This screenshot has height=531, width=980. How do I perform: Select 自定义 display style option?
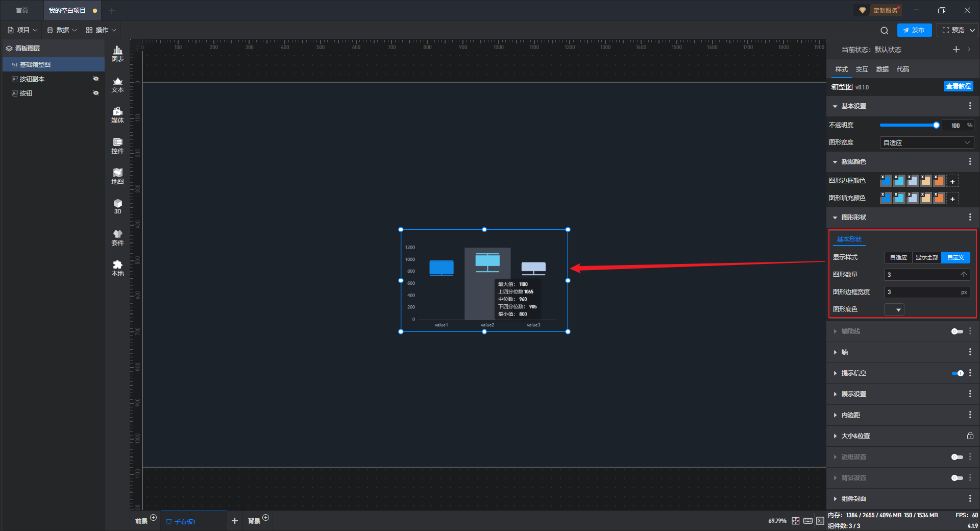(x=955, y=257)
